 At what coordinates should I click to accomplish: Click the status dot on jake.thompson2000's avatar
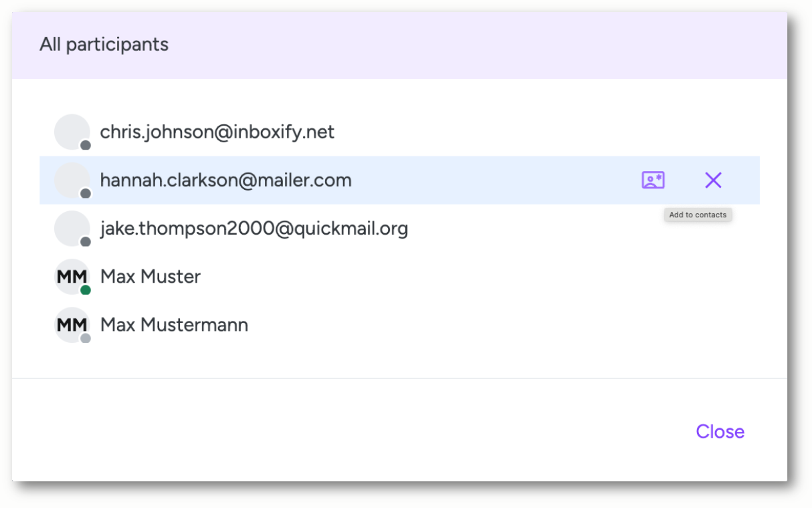tap(86, 241)
